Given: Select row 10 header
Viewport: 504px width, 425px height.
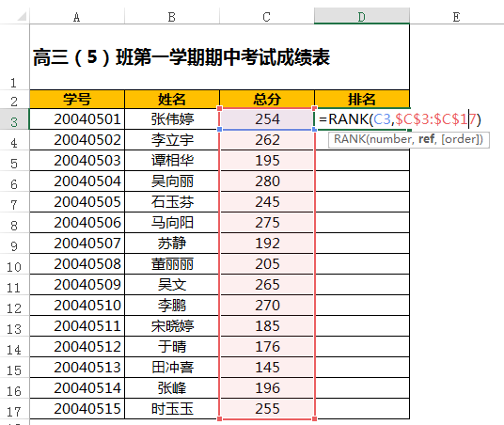Looking at the screenshot, I should pos(14,264).
